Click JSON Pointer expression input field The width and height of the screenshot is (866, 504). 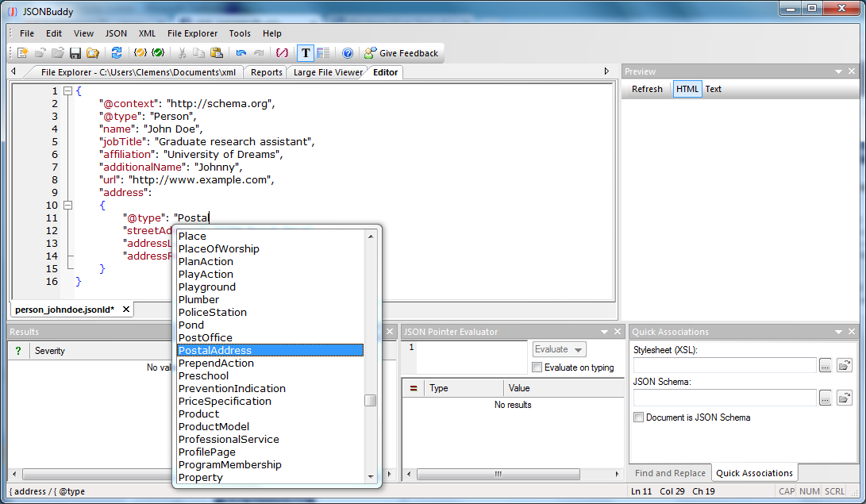[471, 357]
